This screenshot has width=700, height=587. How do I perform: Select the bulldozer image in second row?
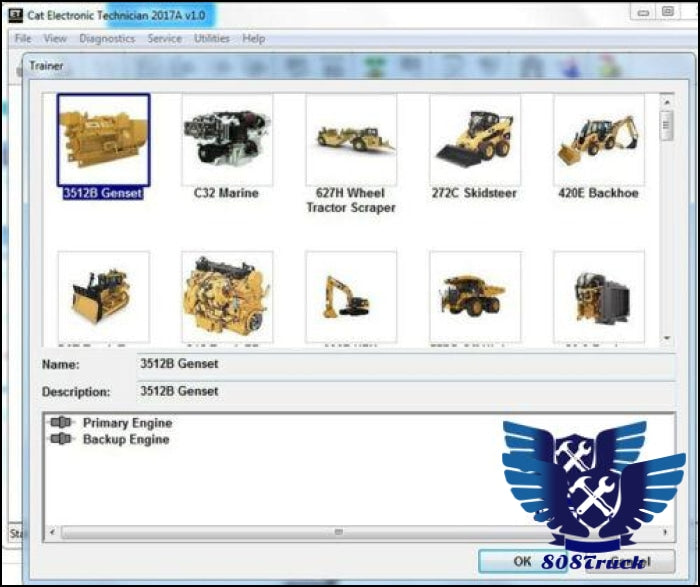(103, 296)
